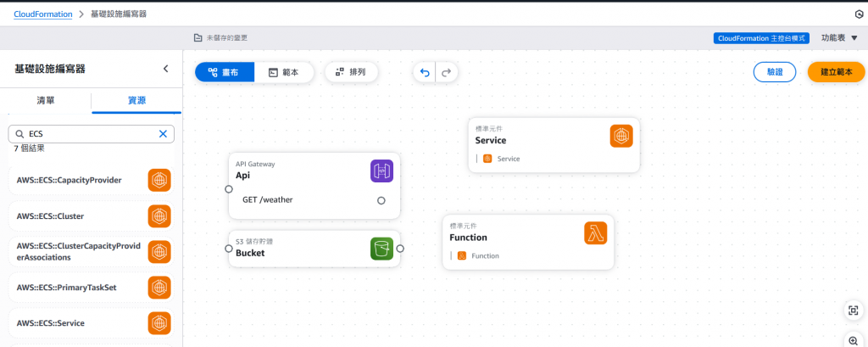The height and width of the screenshot is (347, 868).
Task: Click the Bucket card left connection port
Action: tap(229, 249)
